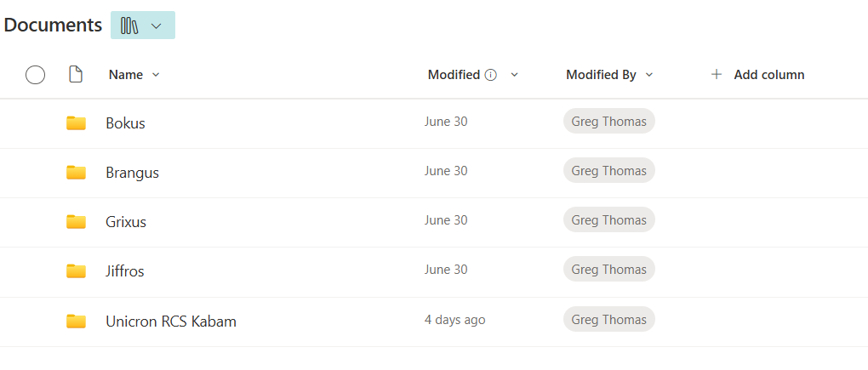Screen dimensions: 868x370
Task: Click Add column button
Action: click(757, 74)
